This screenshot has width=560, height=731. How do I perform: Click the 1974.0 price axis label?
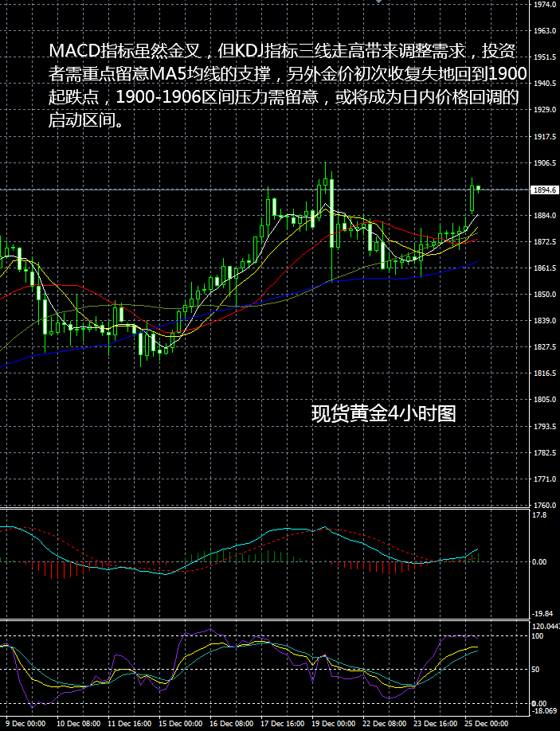[x=544, y=5]
